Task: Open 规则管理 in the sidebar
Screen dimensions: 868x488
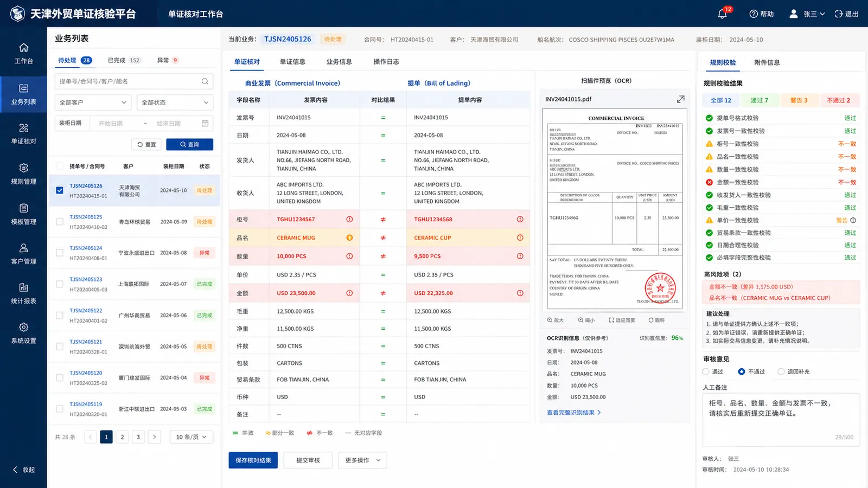Action: (23, 174)
